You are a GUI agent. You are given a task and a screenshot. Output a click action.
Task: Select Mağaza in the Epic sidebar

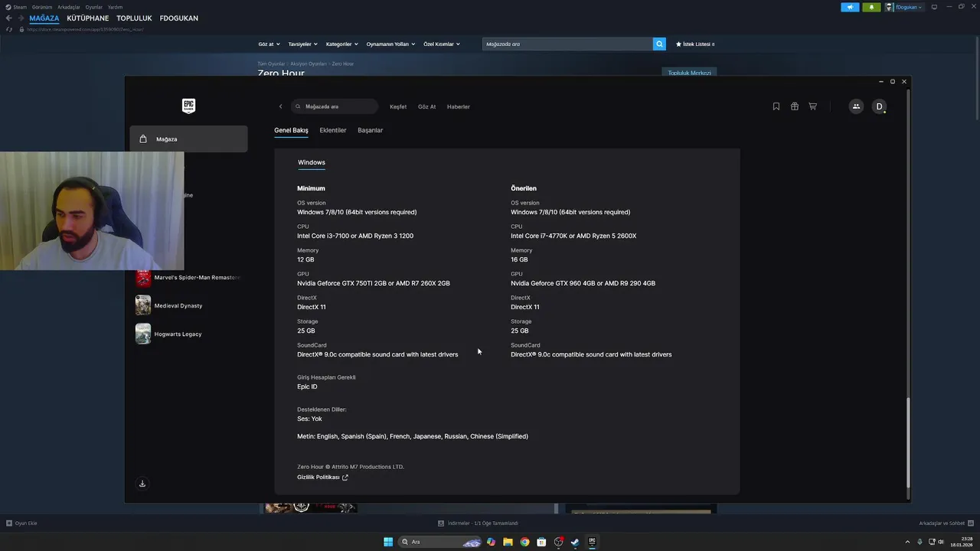188,139
